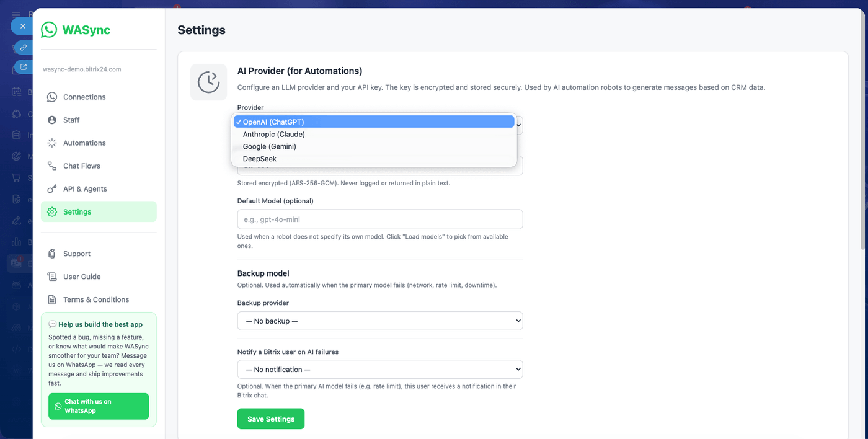Open the User Guide link
Image resolution: width=868 pixels, height=439 pixels.
coord(99,277)
